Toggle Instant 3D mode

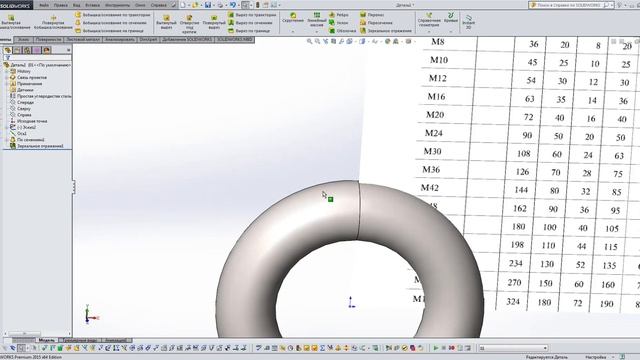click(468, 22)
